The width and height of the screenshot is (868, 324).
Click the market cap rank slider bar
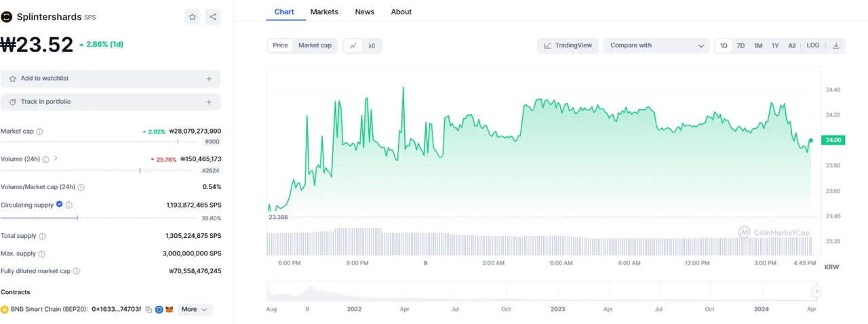tap(100, 142)
